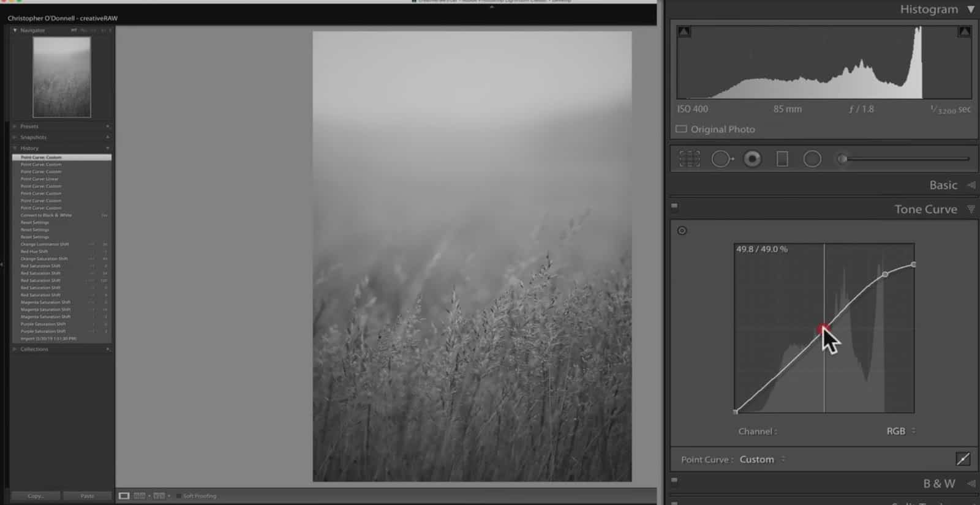Screen dimensions: 980x505
Task: Toggle the Tone Curve panel on/off switch
Action: 674,206
